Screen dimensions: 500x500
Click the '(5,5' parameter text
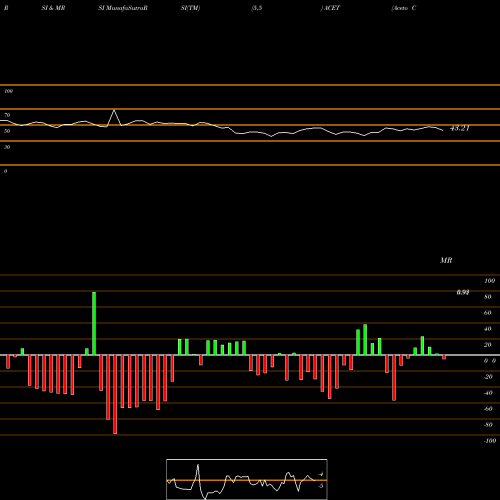(x=257, y=8)
